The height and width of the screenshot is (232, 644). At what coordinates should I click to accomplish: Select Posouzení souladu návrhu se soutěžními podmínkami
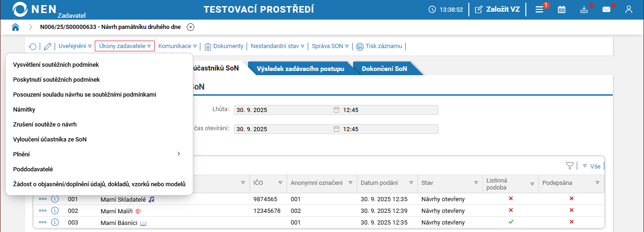tap(99, 94)
